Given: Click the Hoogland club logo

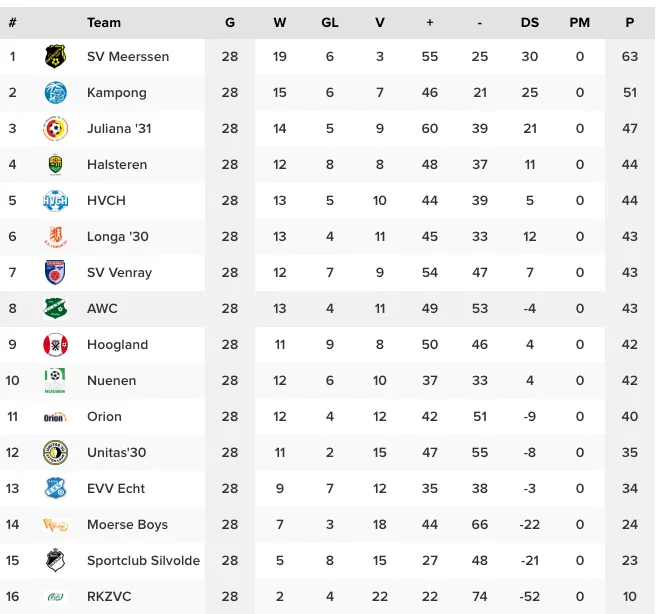Looking at the screenshot, I should pyautogui.click(x=55, y=345).
